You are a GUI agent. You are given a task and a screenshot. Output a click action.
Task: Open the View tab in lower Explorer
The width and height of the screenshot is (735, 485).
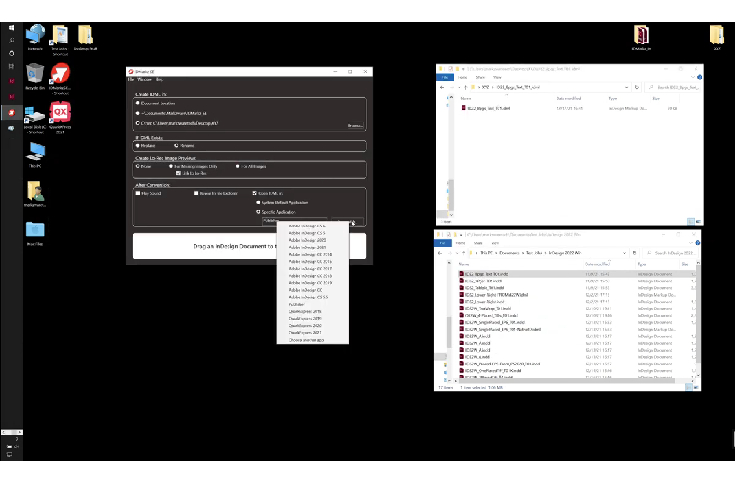click(x=495, y=243)
